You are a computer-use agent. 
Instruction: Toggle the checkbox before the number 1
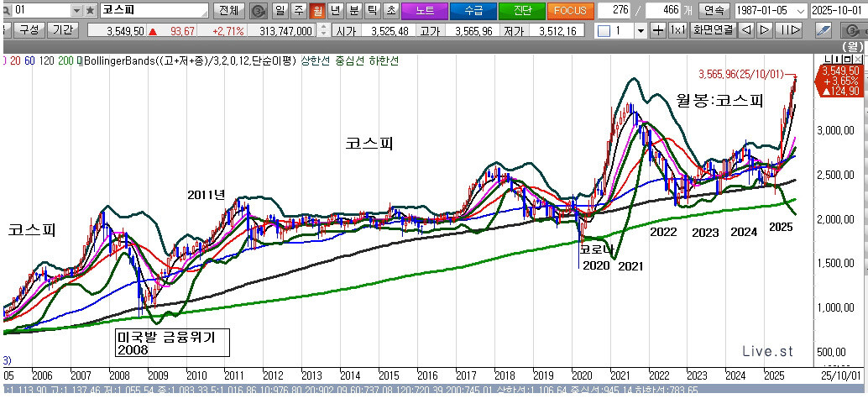point(603,30)
